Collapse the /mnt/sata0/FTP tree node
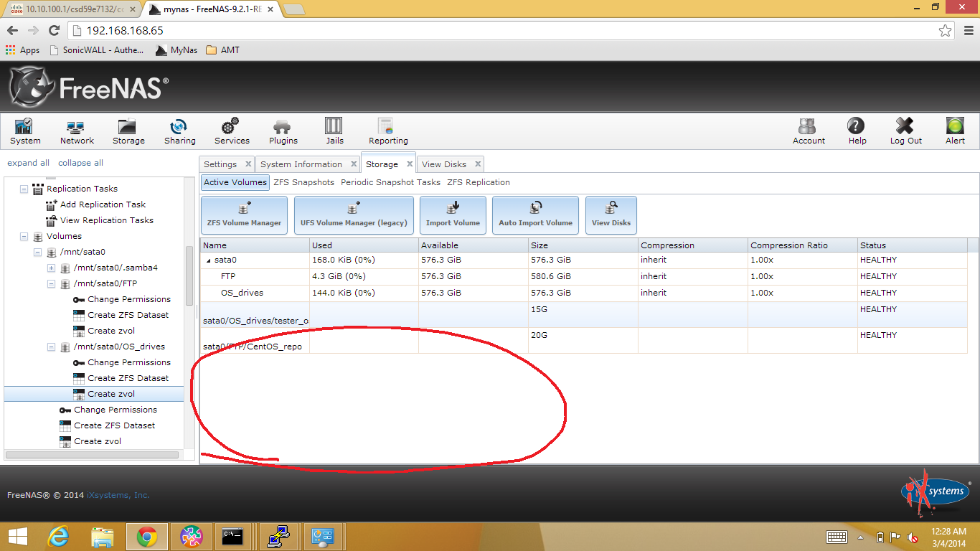Screen dimensions: 980x551 coord(51,283)
